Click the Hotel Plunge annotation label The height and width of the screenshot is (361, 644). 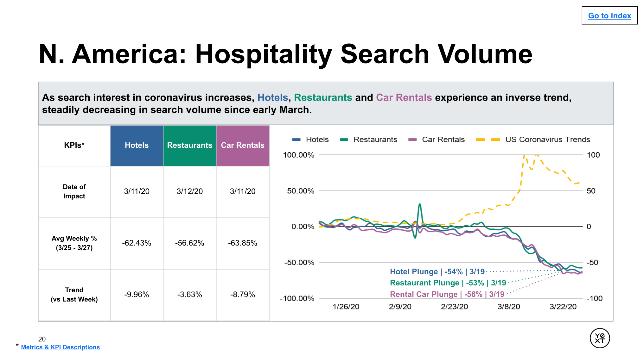tap(437, 271)
